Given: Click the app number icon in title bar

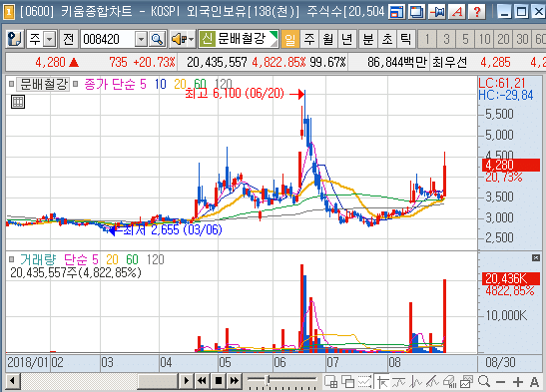Looking at the screenshot, I should pyautogui.click(x=9, y=12).
